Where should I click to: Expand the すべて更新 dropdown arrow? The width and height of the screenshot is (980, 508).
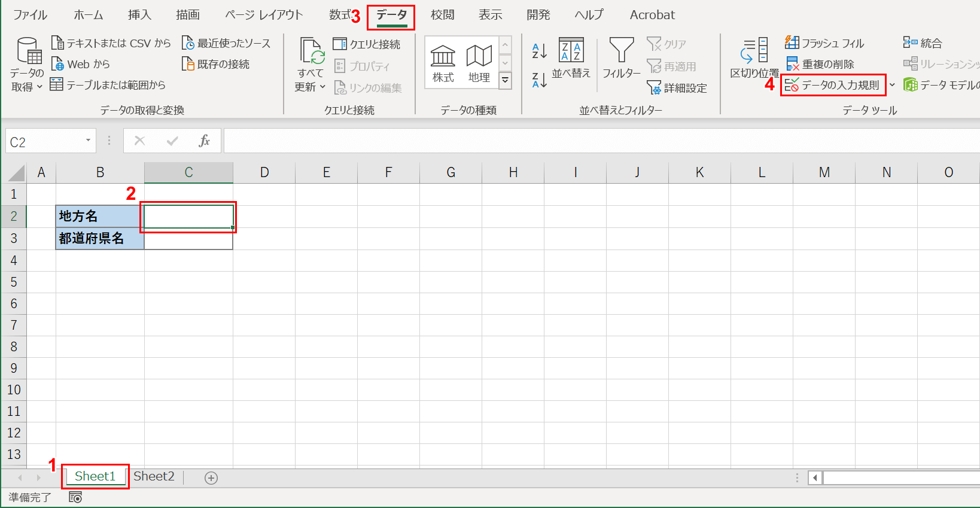coord(322,87)
